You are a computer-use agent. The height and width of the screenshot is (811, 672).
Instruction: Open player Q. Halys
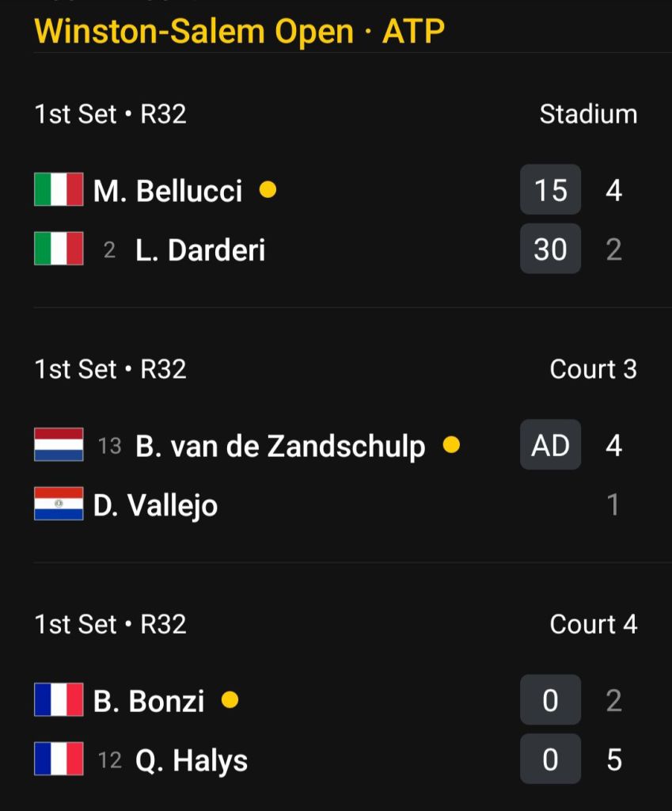pyautogui.click(x=192, y=760)
